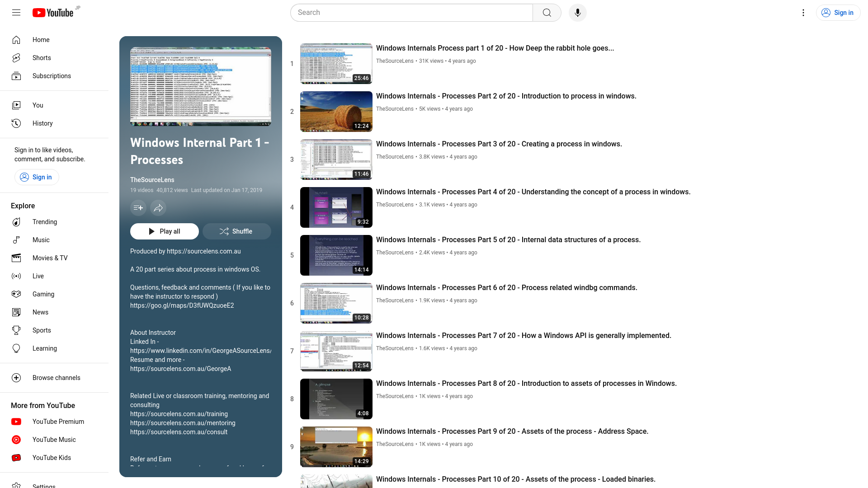Open Part 7 Windows API title
868x488 pixels.
(x=524, y=336)
